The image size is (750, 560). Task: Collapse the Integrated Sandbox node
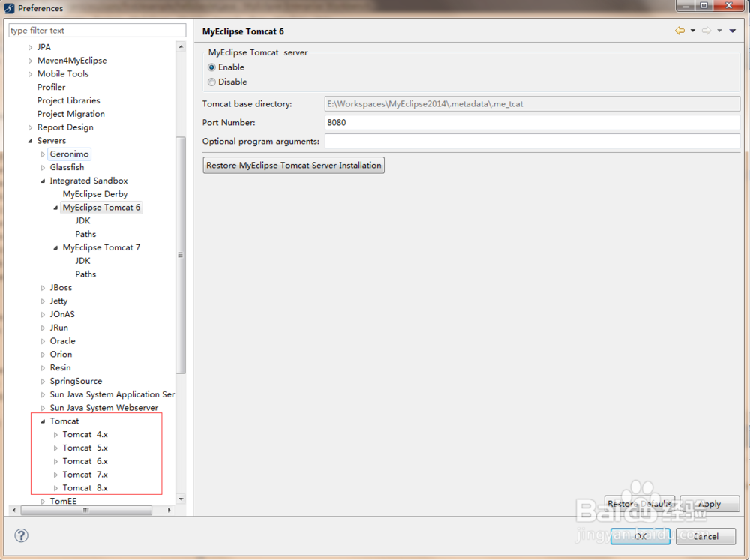pos(43,181)
